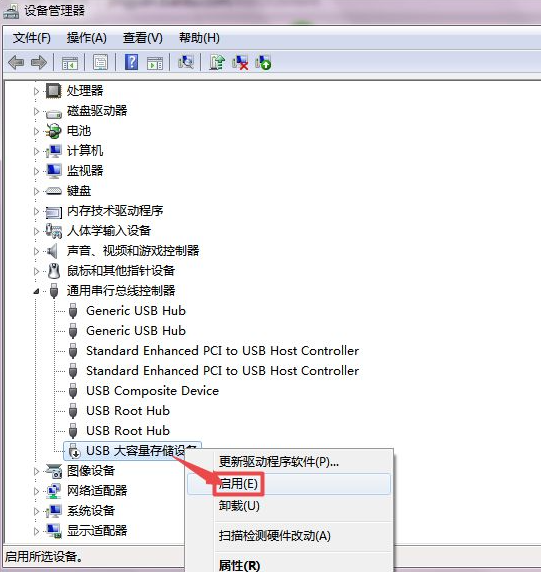This screenshot has height=572, width=541.
Task: Click the Forward arrow toolbar icon
Action: tap(39, 63)
